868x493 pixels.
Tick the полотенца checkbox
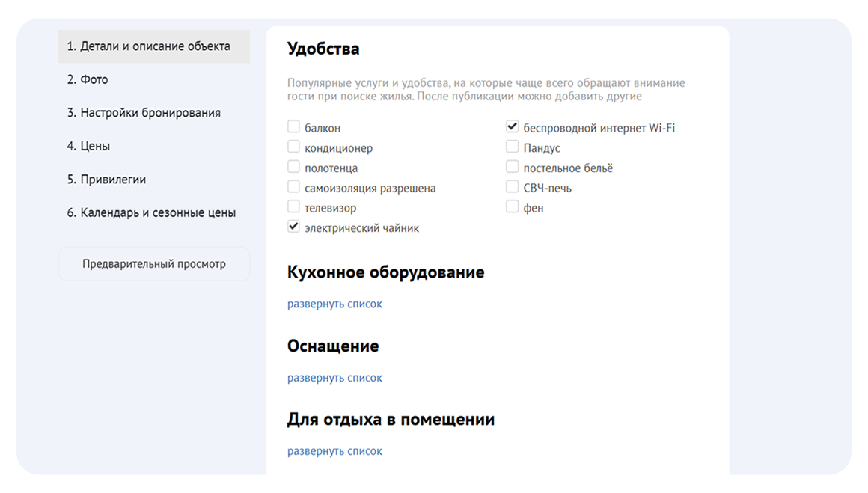[x=293, y=168]
